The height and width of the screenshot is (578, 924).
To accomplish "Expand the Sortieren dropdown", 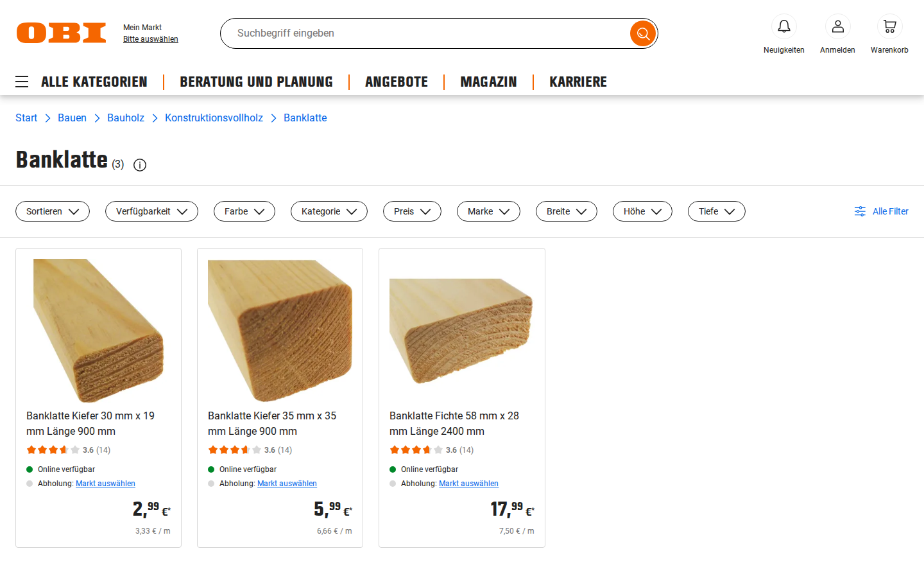I will pyautogui.click(x=53, y=211).
